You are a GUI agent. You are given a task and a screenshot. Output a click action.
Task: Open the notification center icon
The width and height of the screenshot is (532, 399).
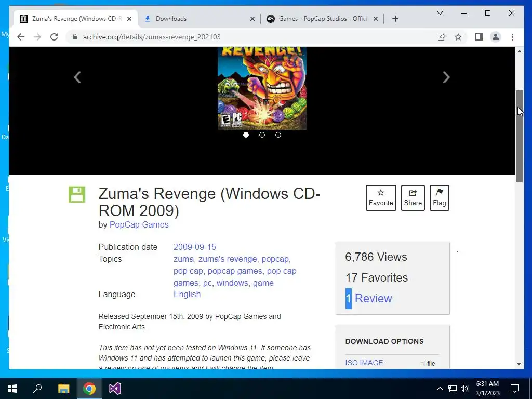(515, 389)
